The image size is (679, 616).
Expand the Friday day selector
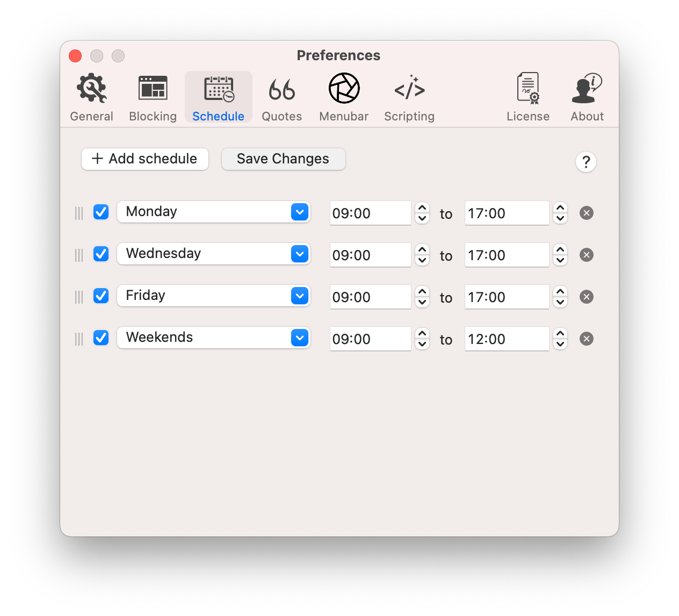coord(299,296)
